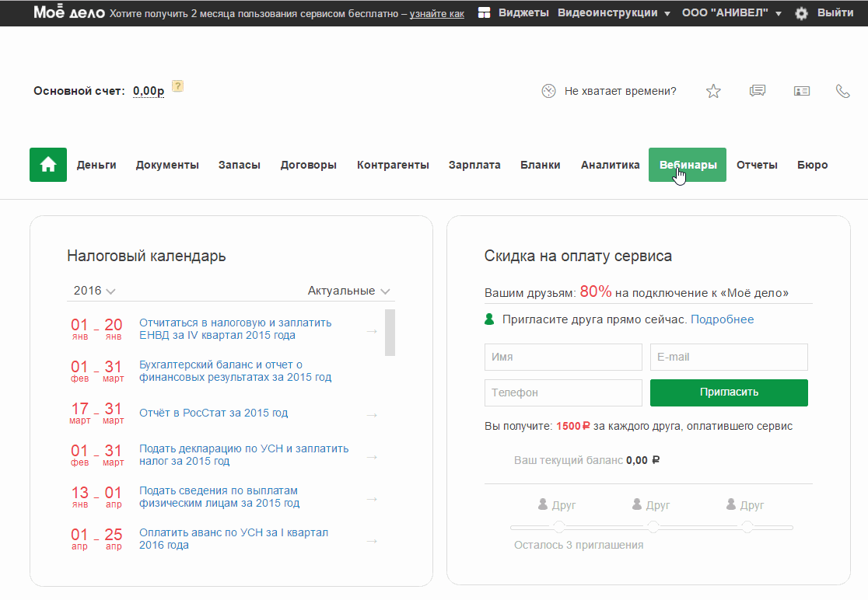868x600 pixels.
Task: Open the ООО "АНИВЕЛ" company dropdown
Action: (732, 12)
